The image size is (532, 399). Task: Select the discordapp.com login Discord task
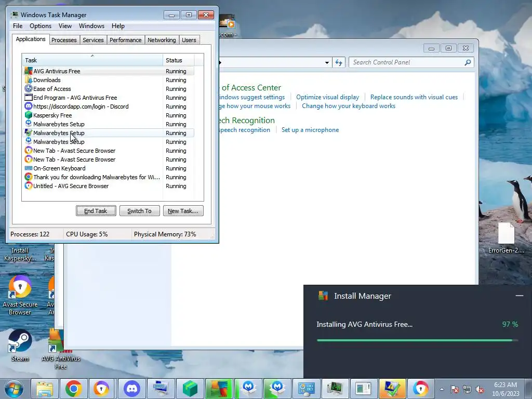[109, 107]
